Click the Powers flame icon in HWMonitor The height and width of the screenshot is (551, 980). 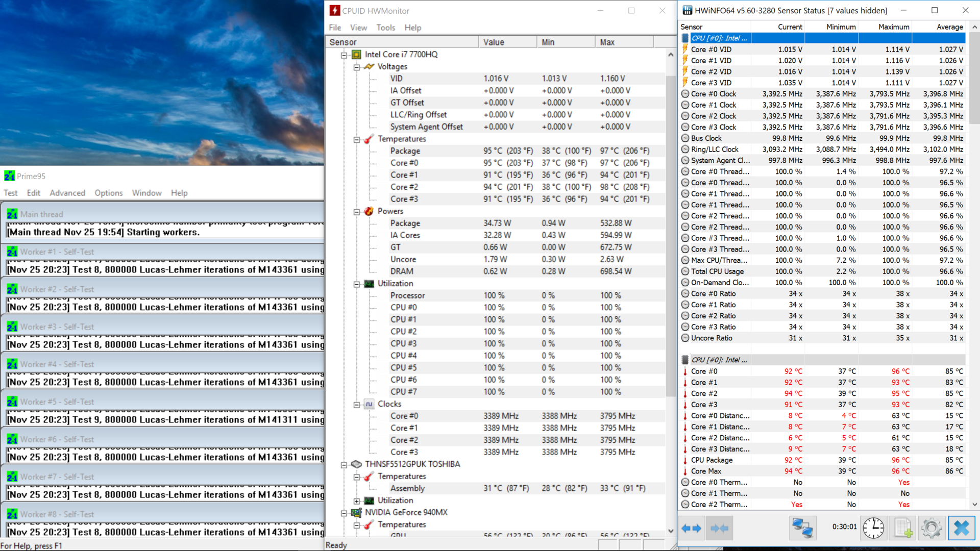point(369,211)
